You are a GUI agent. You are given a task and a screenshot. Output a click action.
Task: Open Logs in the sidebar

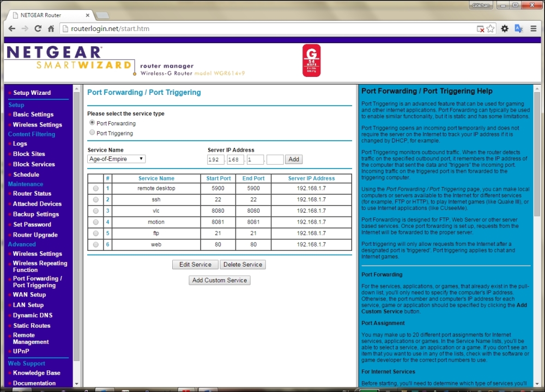point(20,143)
